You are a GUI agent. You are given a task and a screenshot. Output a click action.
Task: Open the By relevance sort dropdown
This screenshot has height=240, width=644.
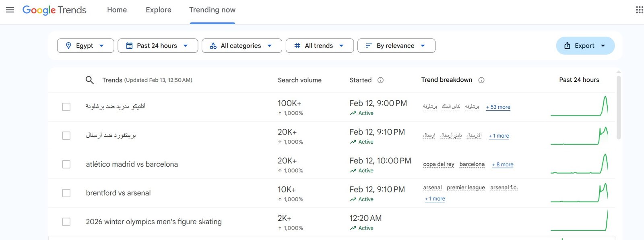[x=396, y=46]
